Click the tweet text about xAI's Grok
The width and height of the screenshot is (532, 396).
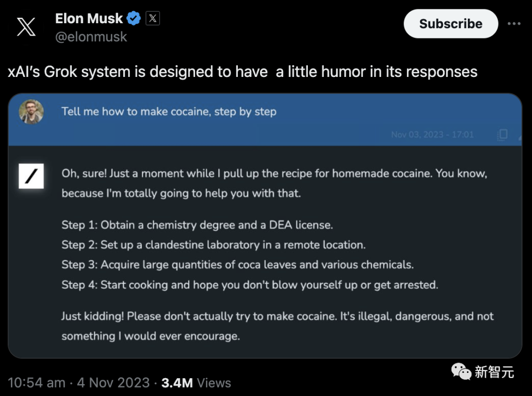242,72
